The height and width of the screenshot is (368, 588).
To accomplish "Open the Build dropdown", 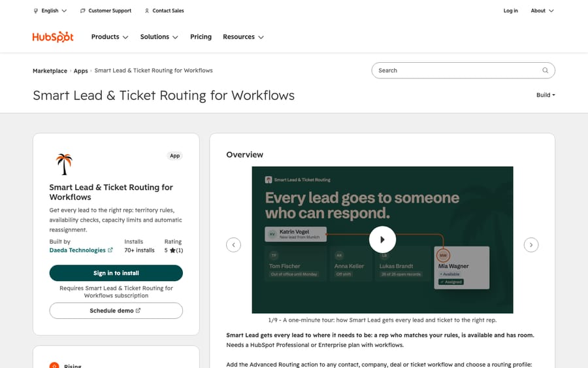I will [x=546, y=95].
